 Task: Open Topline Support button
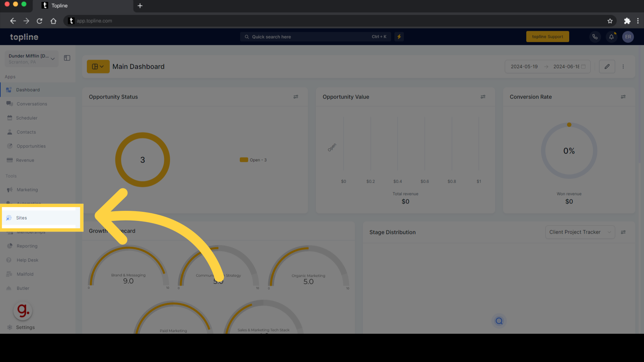point(548,36)
